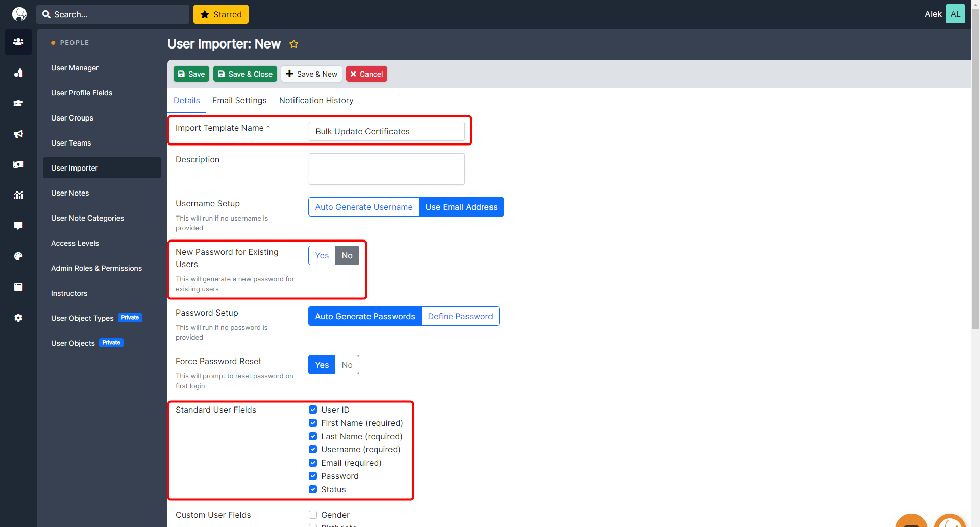Open the chart reports icon in sidebar
This screenshot has height=527, width=980.
18,195
